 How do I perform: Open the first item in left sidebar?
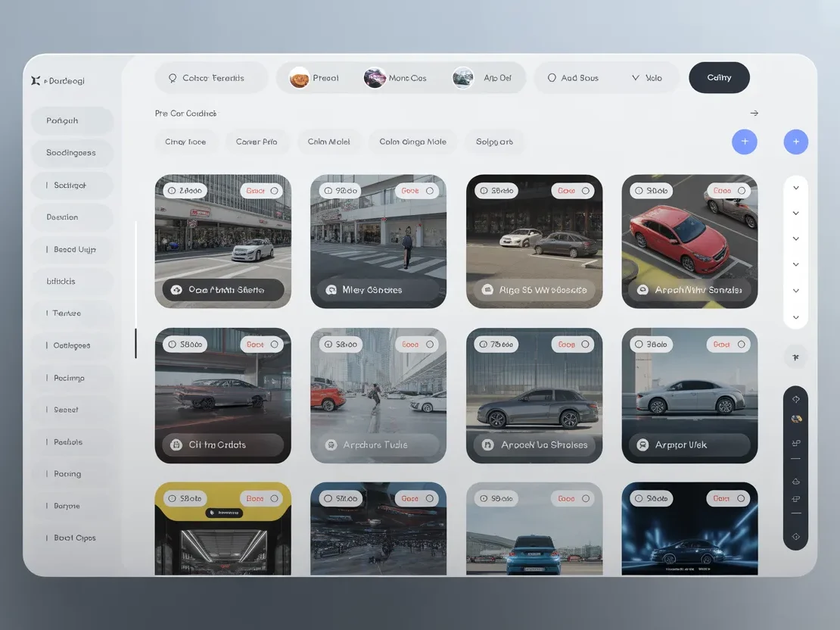[x=72, y=121]
